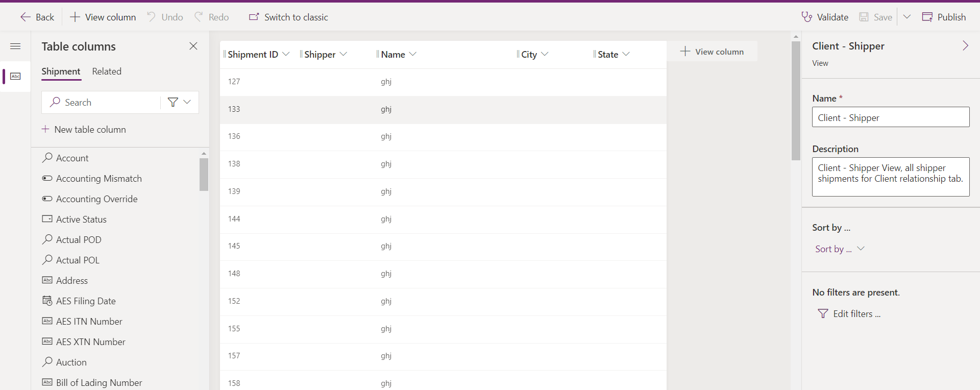Open the City column header menu
This screenshot has width=980, height=390.
[x=545, y=54]
